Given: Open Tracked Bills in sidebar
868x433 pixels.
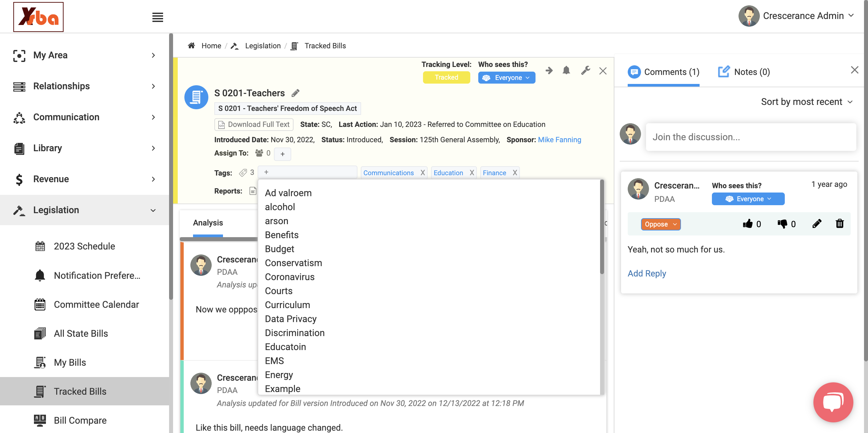Looking at the screenshot, I should pos(84,391).
